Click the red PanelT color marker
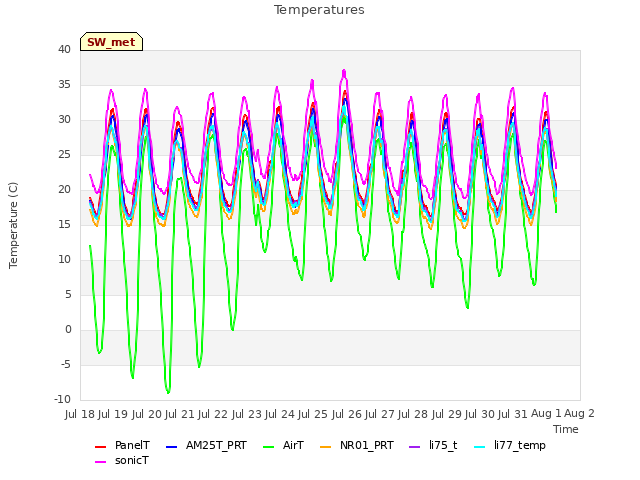The width and height of the screenshot is (640, 480). [100, 447]
